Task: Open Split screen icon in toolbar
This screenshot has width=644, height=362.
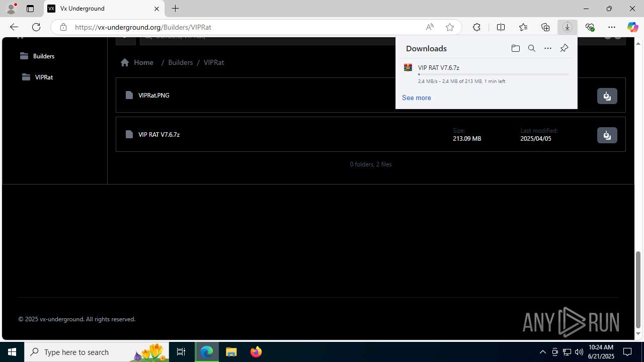Action: click(x=501, y=27)
